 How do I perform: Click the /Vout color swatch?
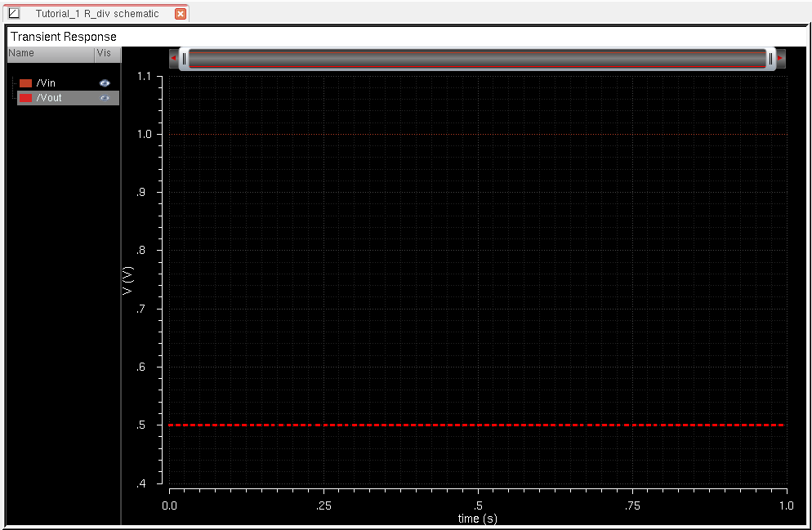(x=25, y=98)
